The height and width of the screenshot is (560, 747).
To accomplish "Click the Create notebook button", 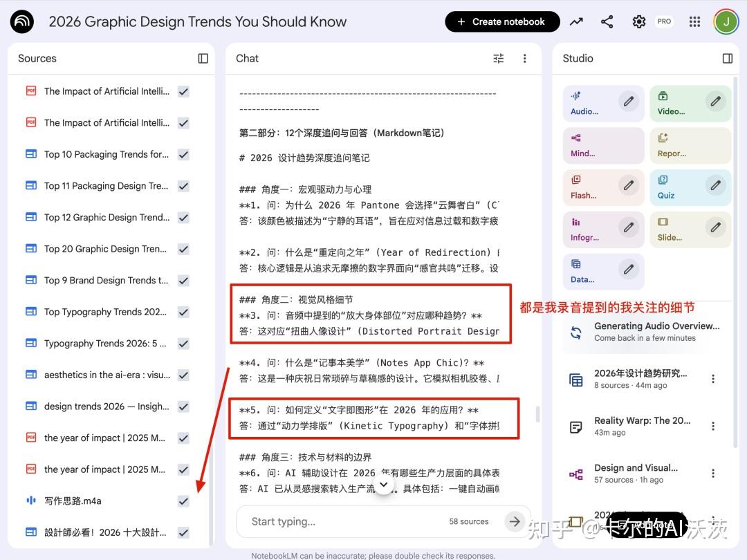I will click(x=501, y=22).
